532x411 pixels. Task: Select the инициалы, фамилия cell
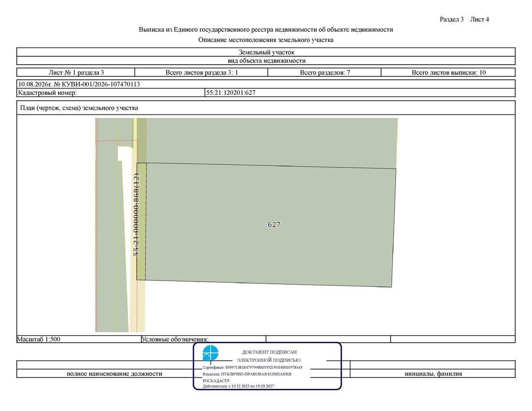(x=433, y=374)
